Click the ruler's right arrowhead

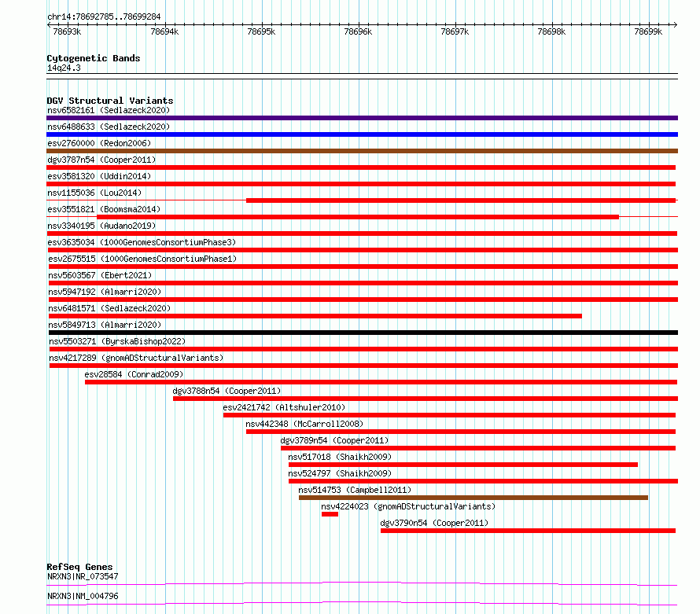point(676,24)
